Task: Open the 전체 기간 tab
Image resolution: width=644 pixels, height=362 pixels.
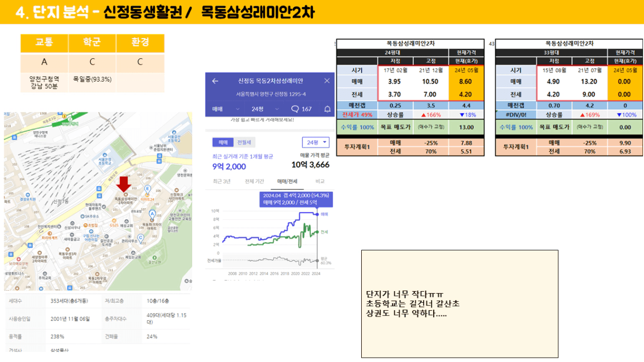Action: [254, 182]
